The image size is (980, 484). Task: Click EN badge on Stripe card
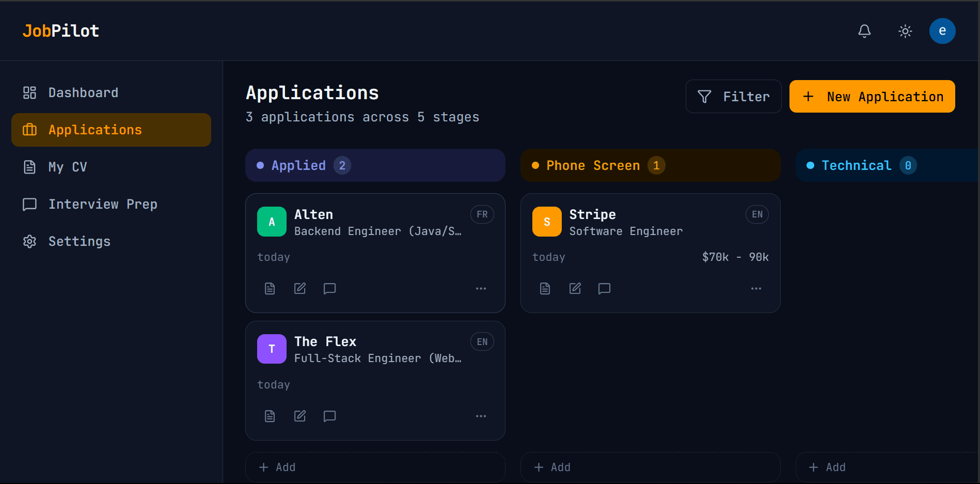coord(757,214)
